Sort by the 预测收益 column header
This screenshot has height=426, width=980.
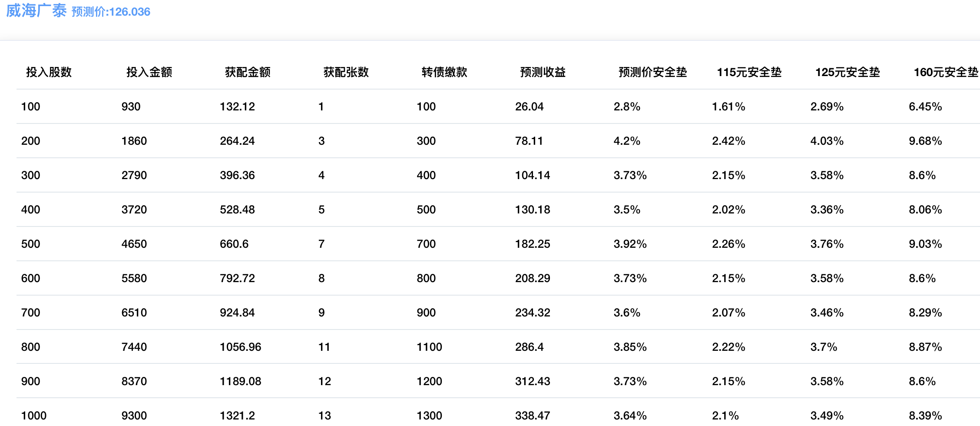[x=543, y=72]
